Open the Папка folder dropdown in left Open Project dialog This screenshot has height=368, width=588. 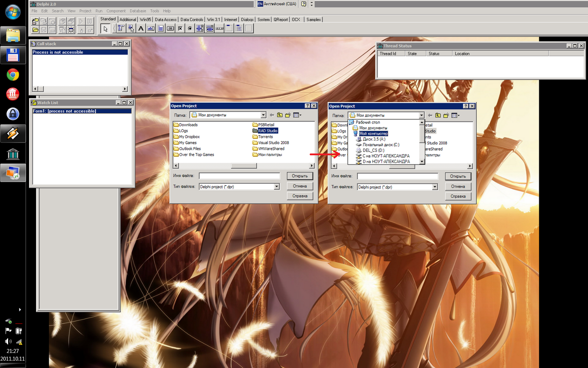tap(263, 115)
